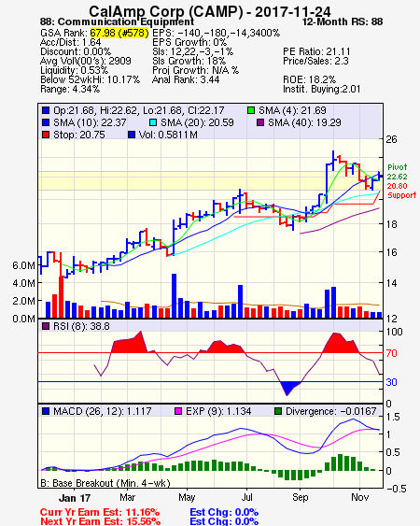The width and height of the screenshot is (420, 526).
Task: Click the price axis label 26
Action: point(391,139)
